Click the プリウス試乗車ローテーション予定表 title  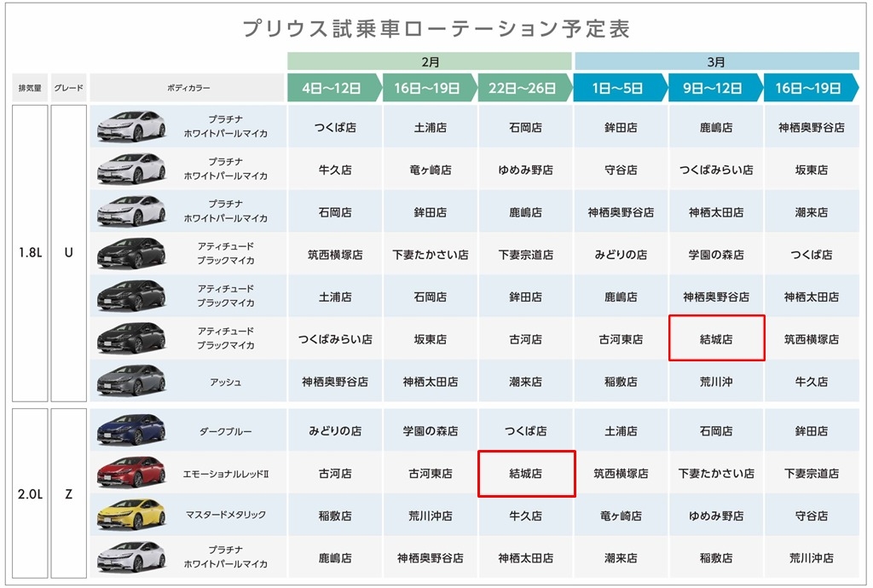436,29
